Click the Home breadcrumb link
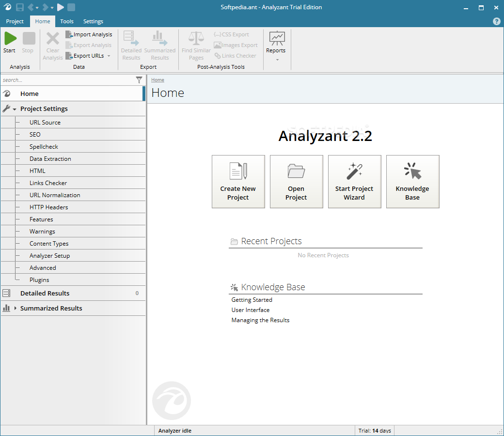The image size is (504, 436). pyautogui.click(x=157, y=79)
